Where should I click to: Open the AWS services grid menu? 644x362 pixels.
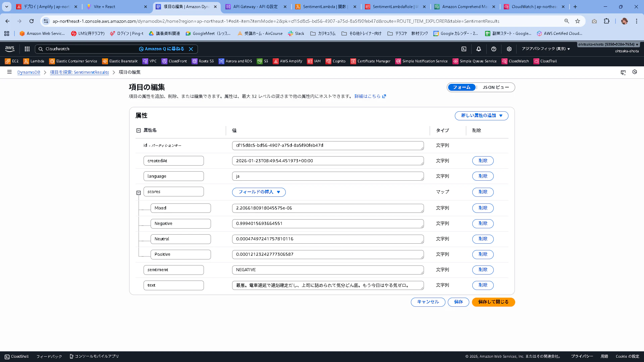tap(27, 49)
